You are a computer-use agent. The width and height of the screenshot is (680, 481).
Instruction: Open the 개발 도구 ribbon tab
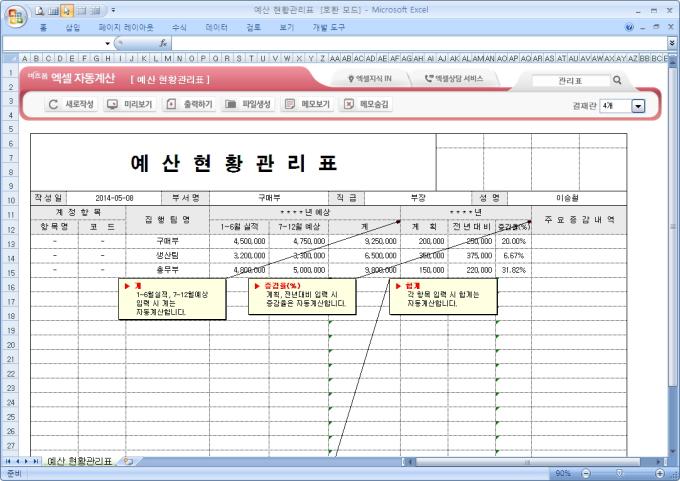328,28
